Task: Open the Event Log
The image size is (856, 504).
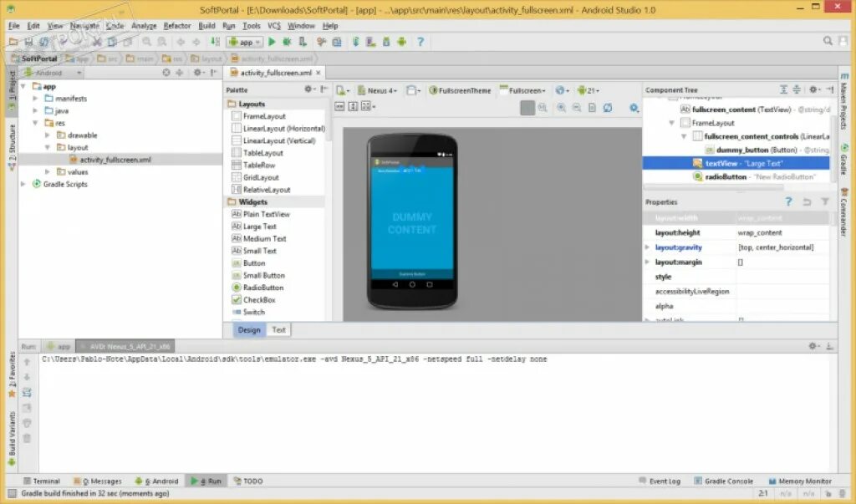Action: [x=660, y=481]
